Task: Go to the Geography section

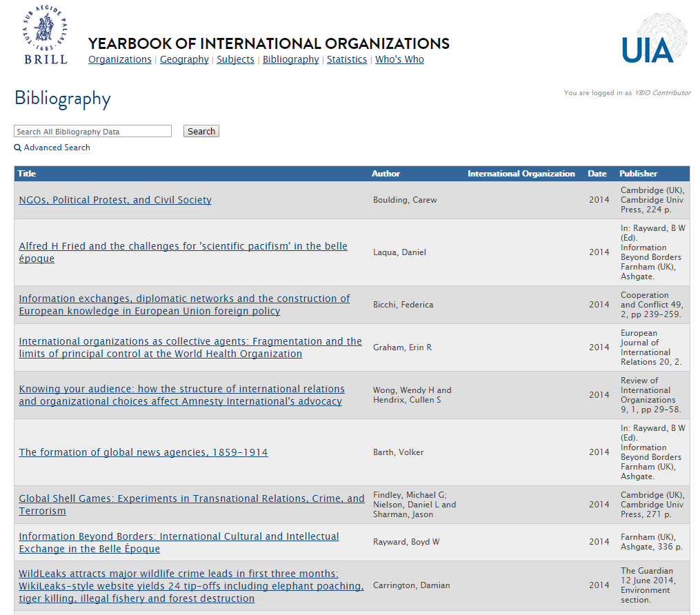Action: coord(184,59)
